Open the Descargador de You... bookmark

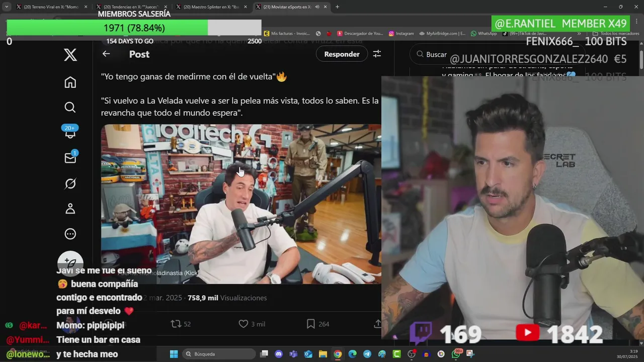pyautogui.click(x=360, y=34)
